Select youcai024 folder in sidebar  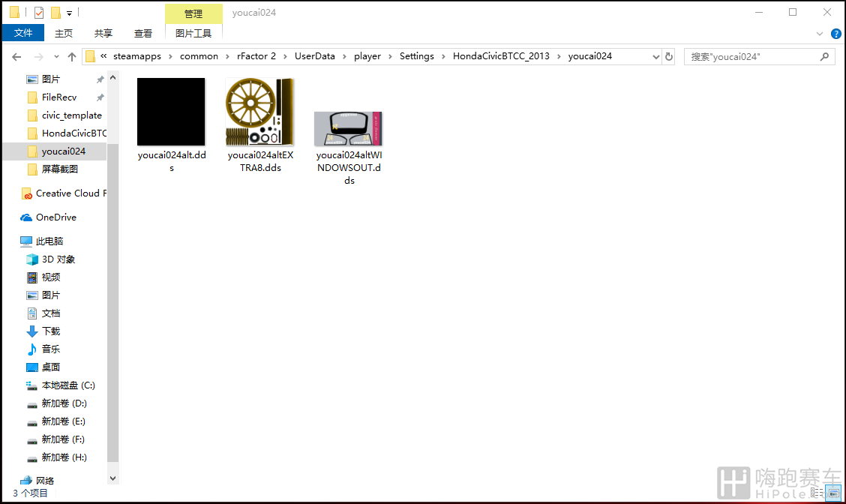63,151
